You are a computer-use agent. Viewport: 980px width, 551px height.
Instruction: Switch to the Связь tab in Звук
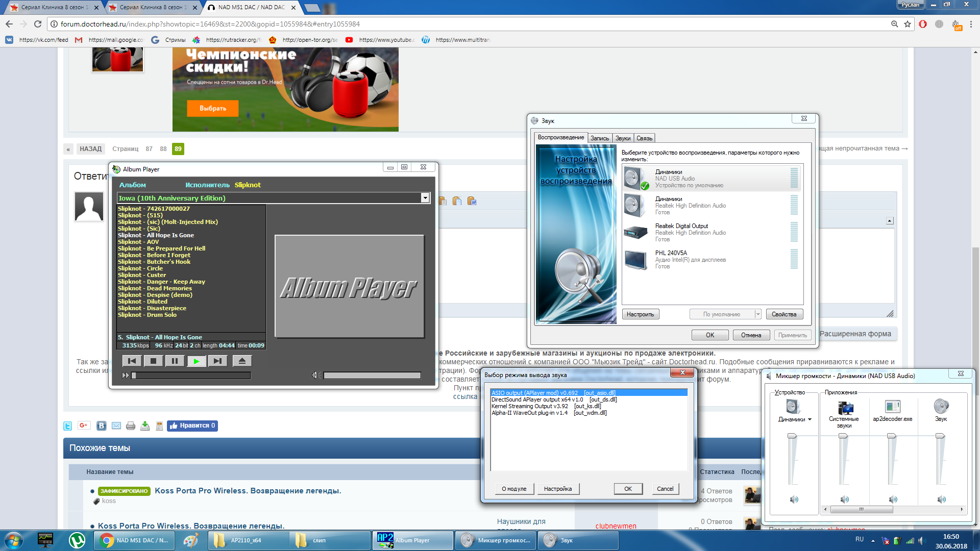[645, 138]
